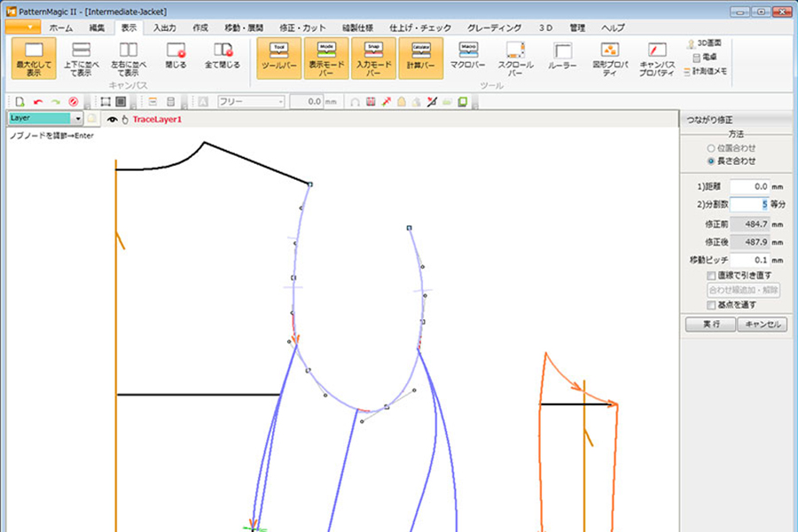Click the キャンセル button
The height and width of the screenshot is (532, 798).
(762, 325)
